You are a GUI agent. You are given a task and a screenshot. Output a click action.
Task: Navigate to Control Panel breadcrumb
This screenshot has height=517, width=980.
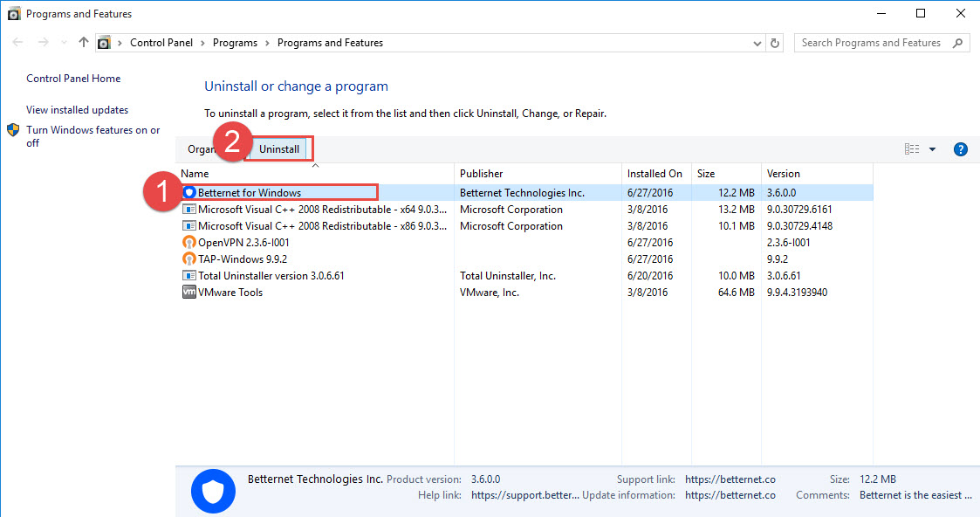click(x=161, y=43)
